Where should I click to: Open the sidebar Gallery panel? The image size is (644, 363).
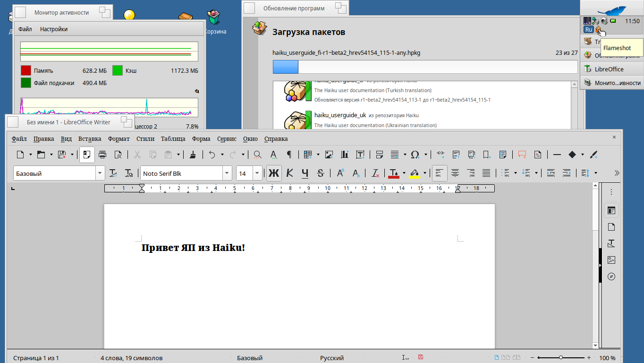(611, 260)
